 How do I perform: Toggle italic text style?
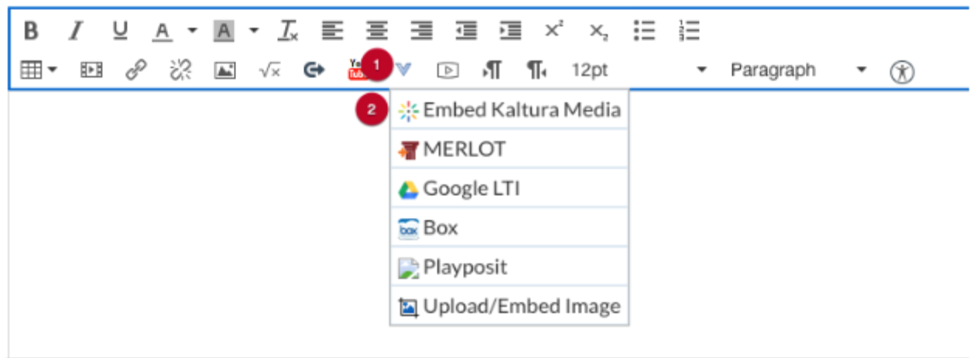pos(75,31)
